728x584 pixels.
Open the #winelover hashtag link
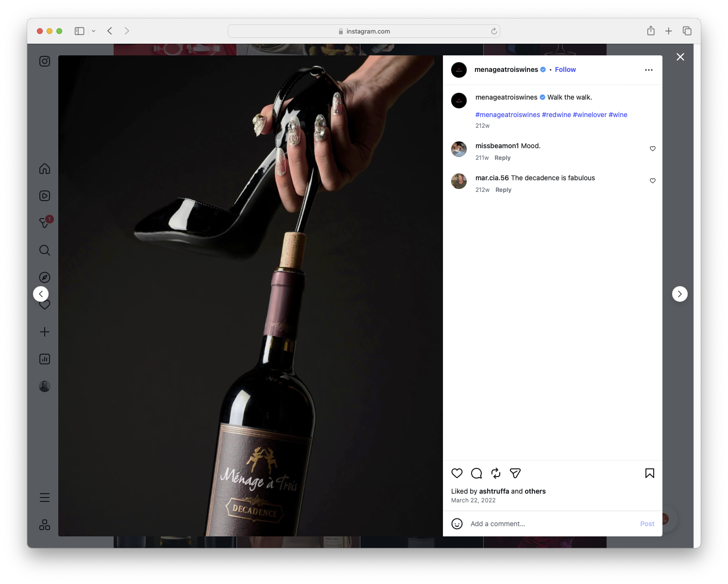[x=590, y=115]
